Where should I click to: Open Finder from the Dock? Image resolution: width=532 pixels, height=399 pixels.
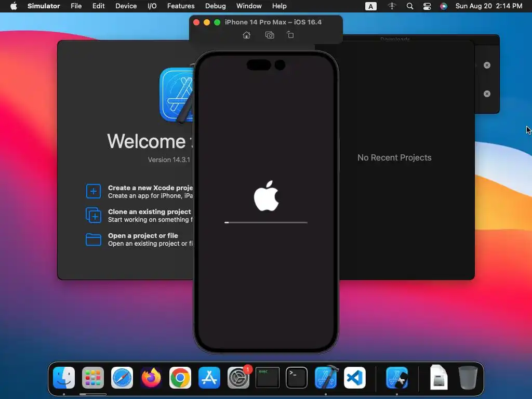(64, 378)
